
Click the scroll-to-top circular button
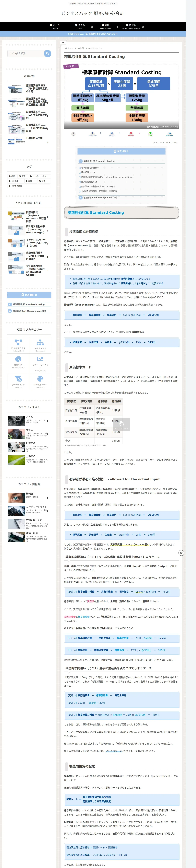tap(181, 553)
